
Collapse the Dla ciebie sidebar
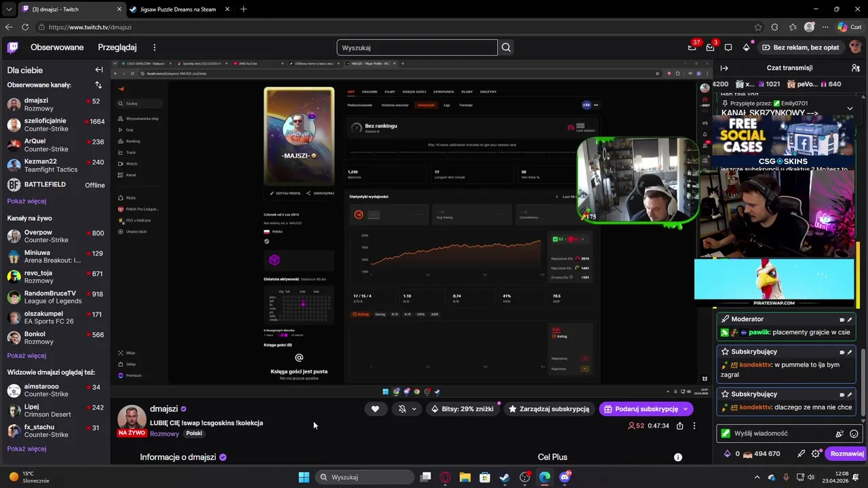tap(99, 70)
